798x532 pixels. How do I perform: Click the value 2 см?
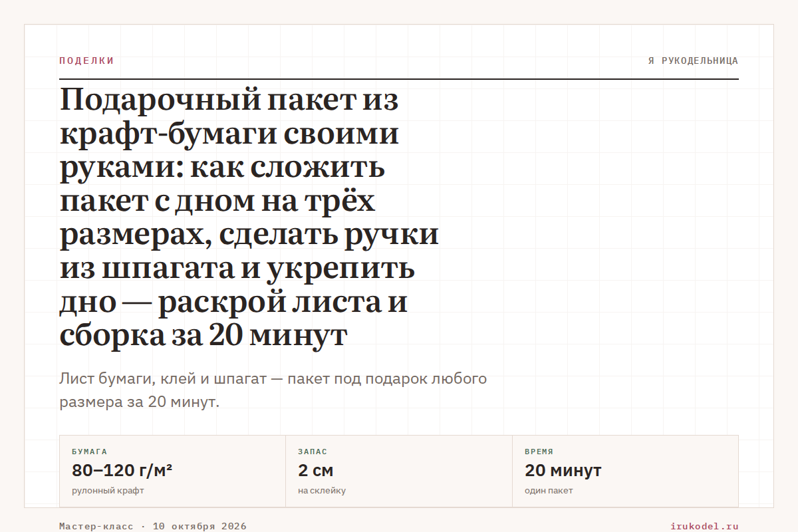[316, 470]
